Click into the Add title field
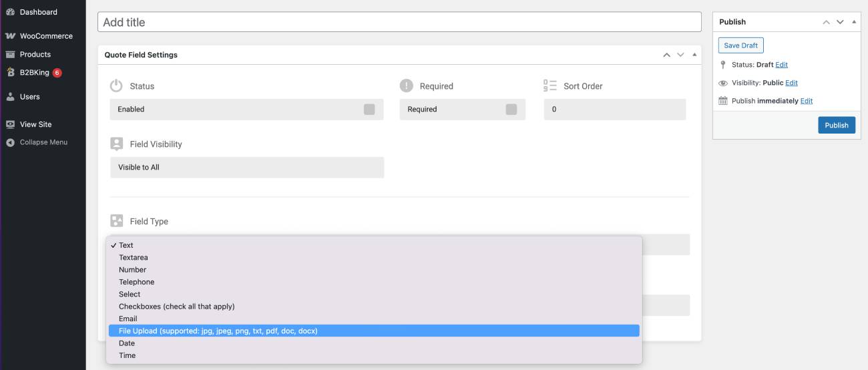868x370 pixels. [399, 22]
